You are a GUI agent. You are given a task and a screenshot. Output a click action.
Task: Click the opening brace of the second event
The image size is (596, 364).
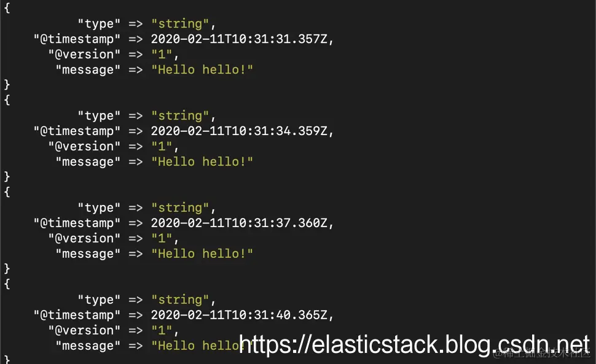pyautogui.click(x=7, y=100)
